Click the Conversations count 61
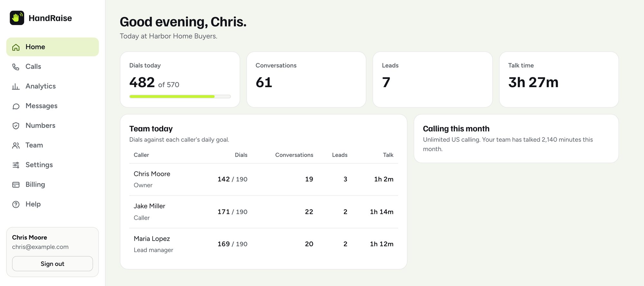644x286 pixels. pyautogui.click(x=264, y=82)
